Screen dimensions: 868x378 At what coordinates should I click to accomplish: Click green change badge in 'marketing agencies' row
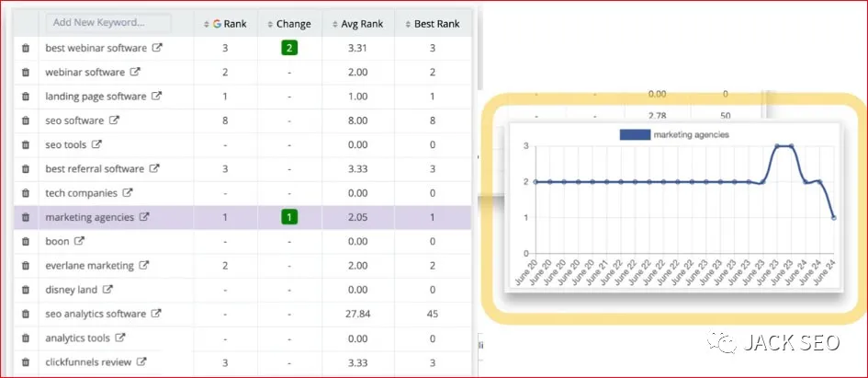288,218
